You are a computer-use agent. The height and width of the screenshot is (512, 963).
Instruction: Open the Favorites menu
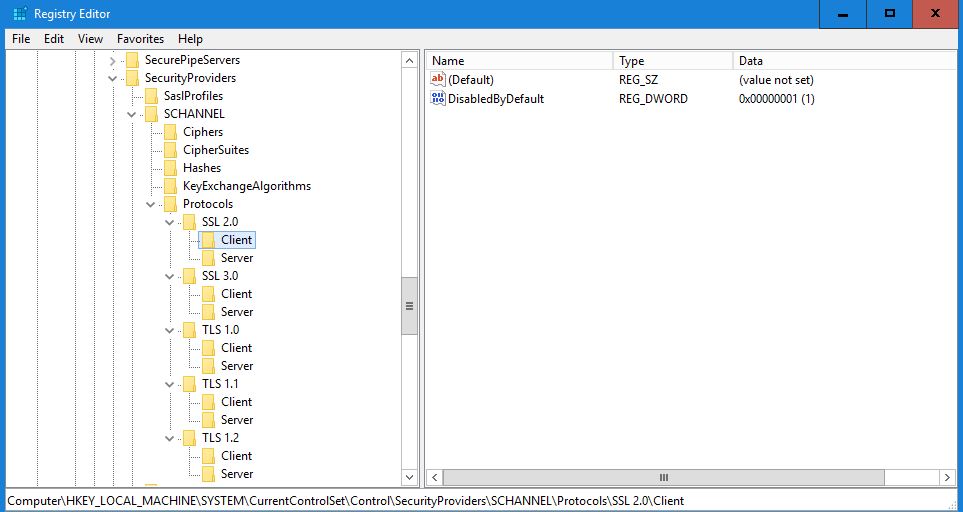[x=141, y=39]
